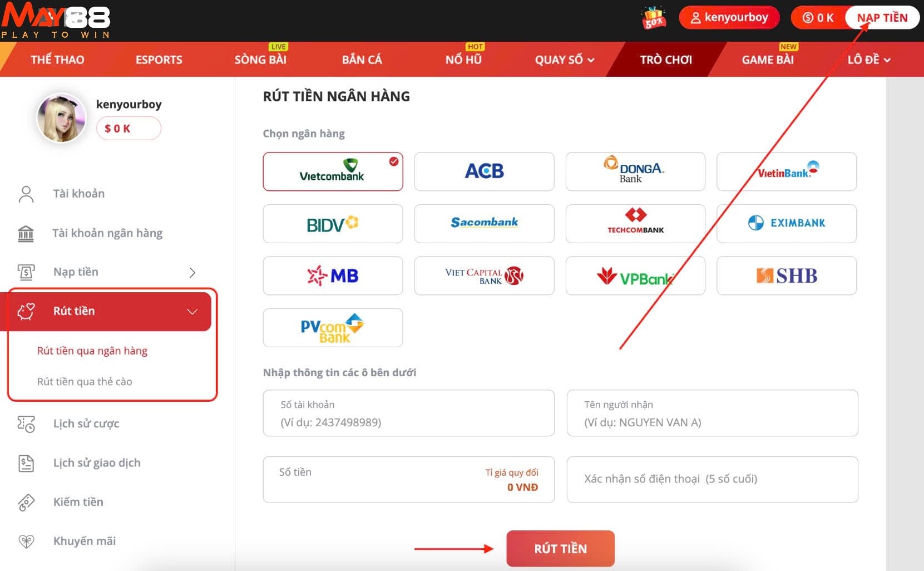Open Rút tiền qua thẻ cào

pyautogui.click(x=85, y=382)
